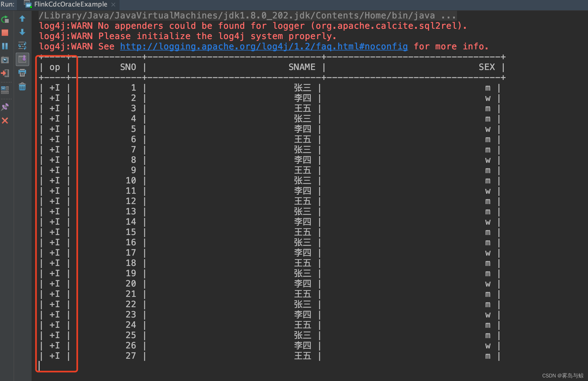Rerun the FlinkCdcOracleExample program
588x381 pixels.
[x=5, y=20]
